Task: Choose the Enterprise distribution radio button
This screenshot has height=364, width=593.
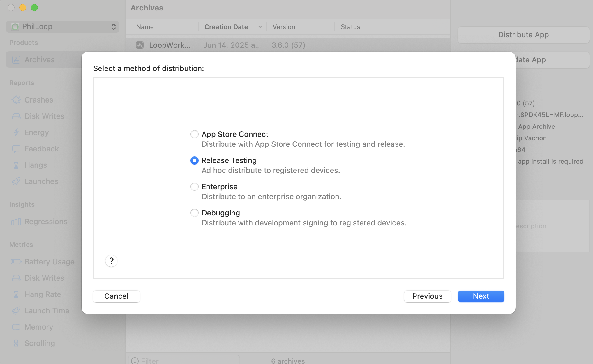Action: [194, 187]
